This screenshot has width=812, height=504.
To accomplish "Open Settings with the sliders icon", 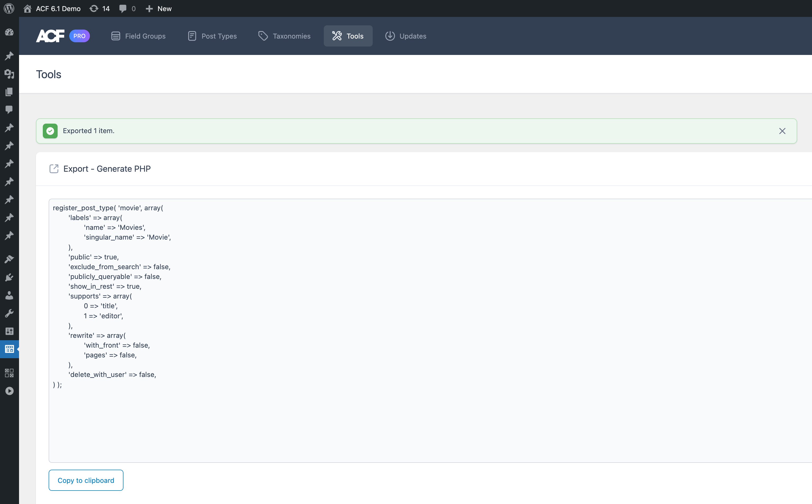I will [9, 331].
